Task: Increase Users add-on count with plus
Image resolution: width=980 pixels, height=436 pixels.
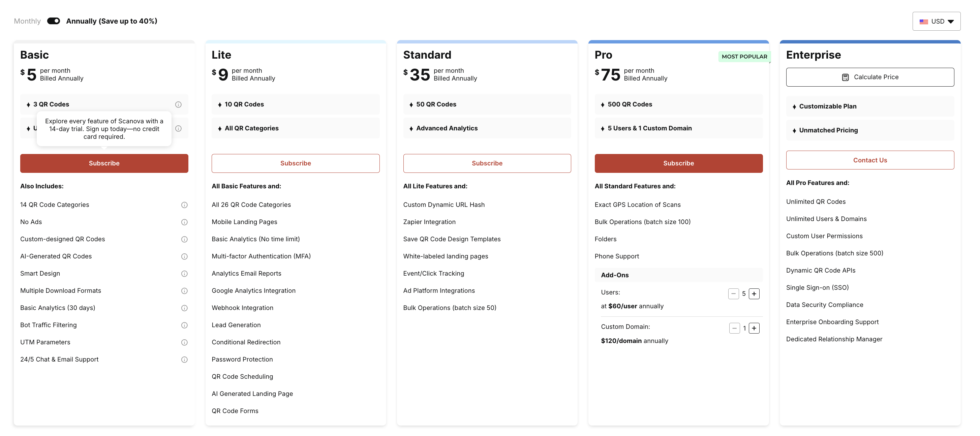Action: pyautogui.click(x=754, y=294)
